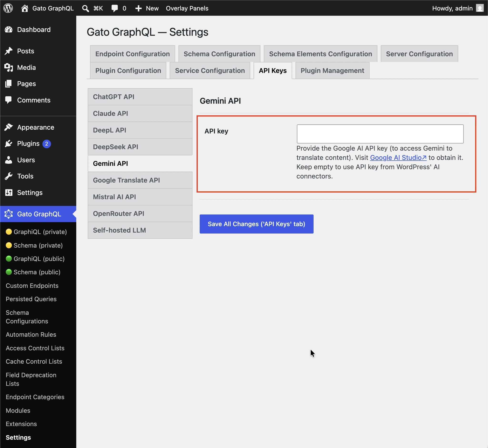Viewport: 488px width, 448px height.
Task: Open Server Configuration tab
Action: pyautogui.click(x=419, y=54)
